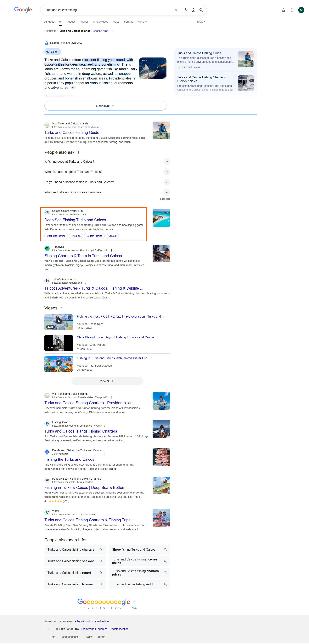This screenshot has height=644, width=309.
Task: Go to Google home via the logo
Action: click(23, 10)
